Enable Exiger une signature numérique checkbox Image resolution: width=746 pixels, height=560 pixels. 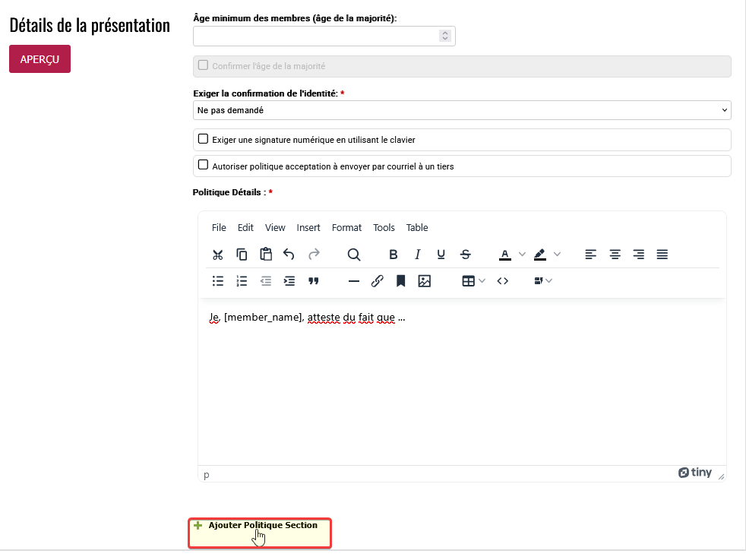pyautogui.click(x=203, y=139)
